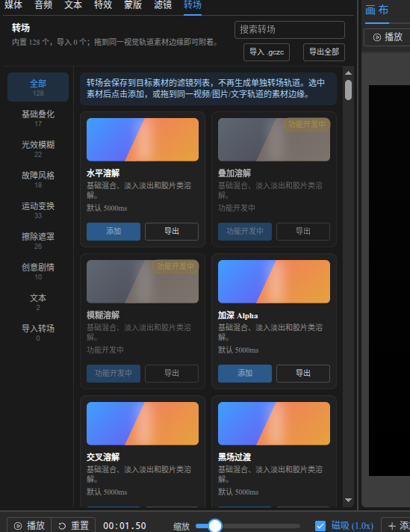
Task: Open the 特效 tab
Action: (103, 5)
